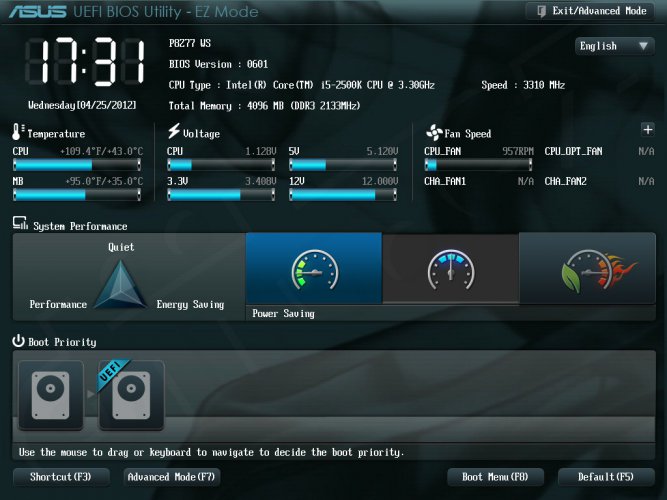
Task: Click the CPU temperature bar
Action: tap(77, 165)
